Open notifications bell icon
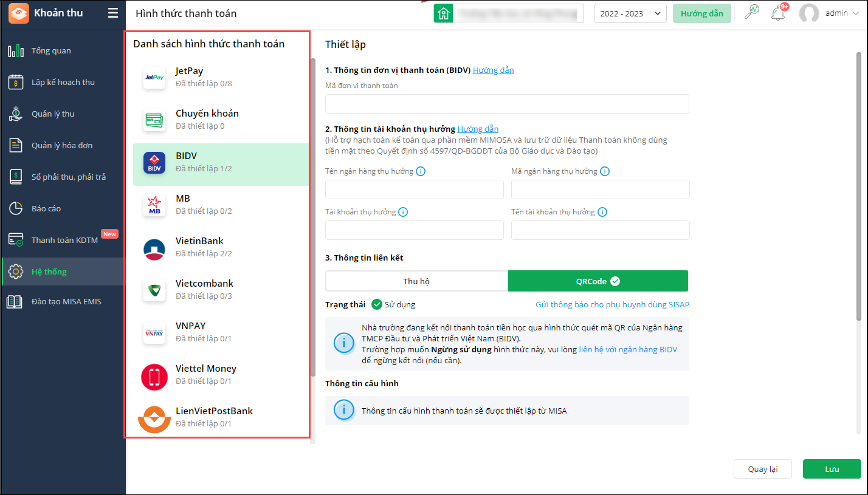Image resolution: width=868 pixels, height=495 pixels. (x=778, y=13)
